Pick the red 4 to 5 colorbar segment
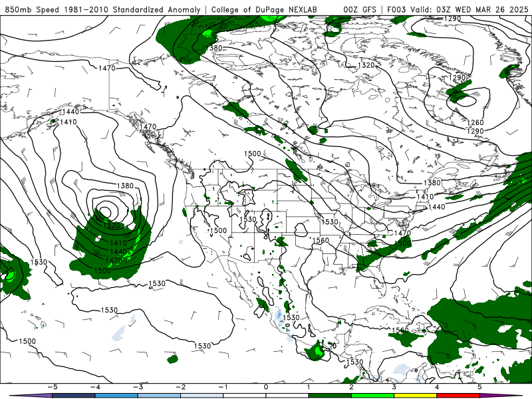 coord(458,396)
